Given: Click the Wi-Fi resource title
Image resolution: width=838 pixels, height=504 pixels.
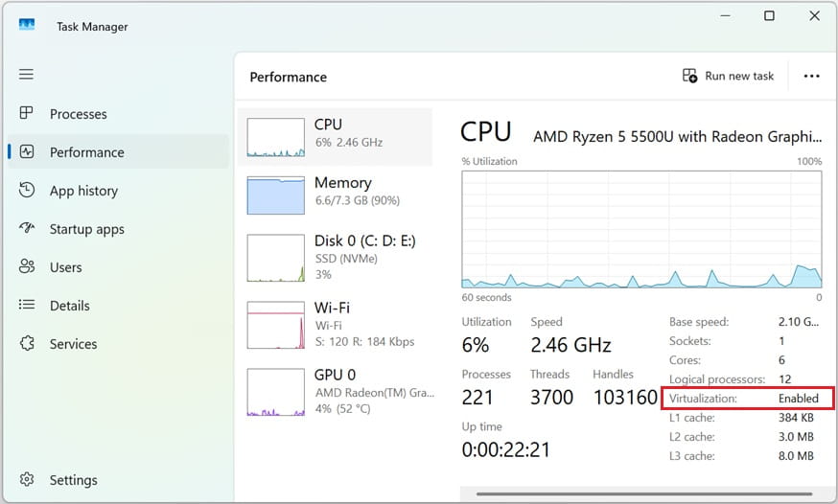Looking at the screenshot, I should click(x=332, y=308).
